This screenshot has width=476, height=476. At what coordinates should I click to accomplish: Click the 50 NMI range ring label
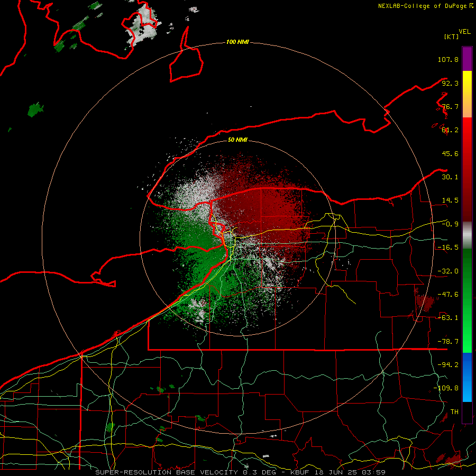(x=237, y=140)
